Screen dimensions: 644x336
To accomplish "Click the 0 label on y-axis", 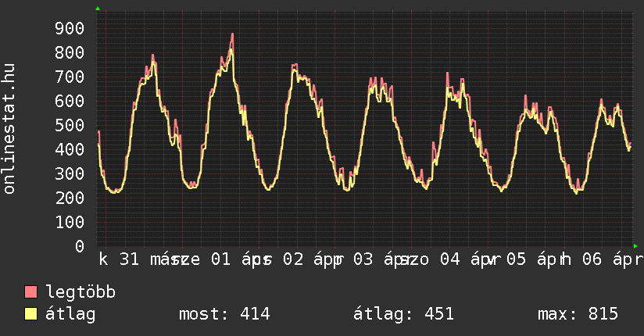I will tap(79, 246).
